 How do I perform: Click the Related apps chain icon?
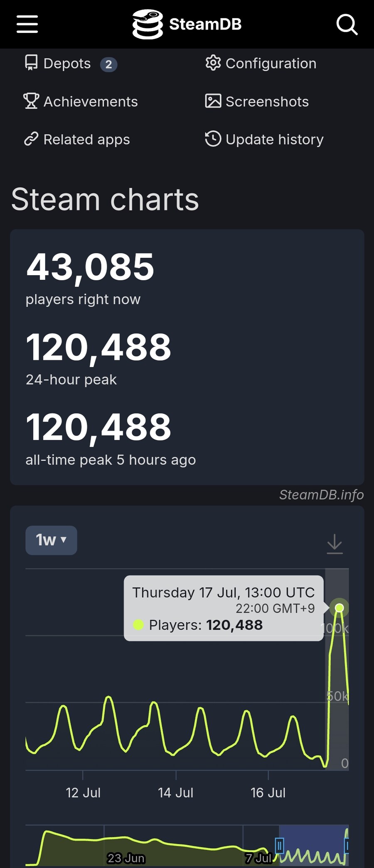[x=31, y=139]
